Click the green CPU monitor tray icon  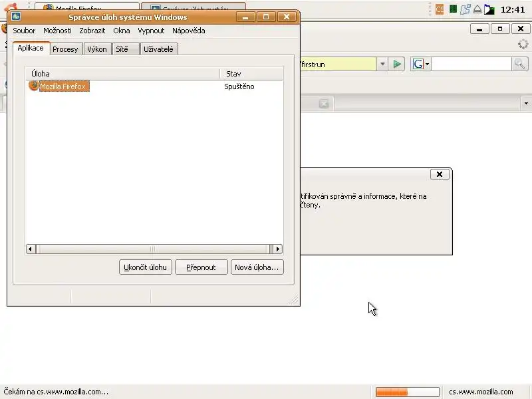[x=453, y=9]
